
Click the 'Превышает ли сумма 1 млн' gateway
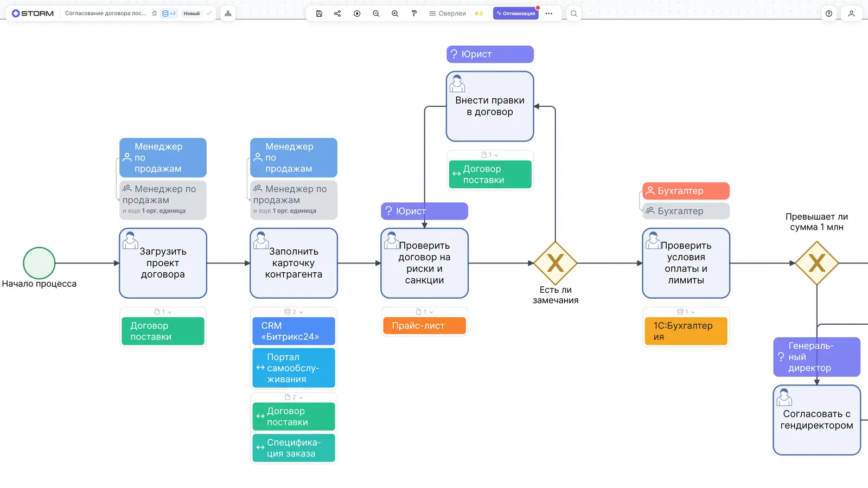[817, 263]
